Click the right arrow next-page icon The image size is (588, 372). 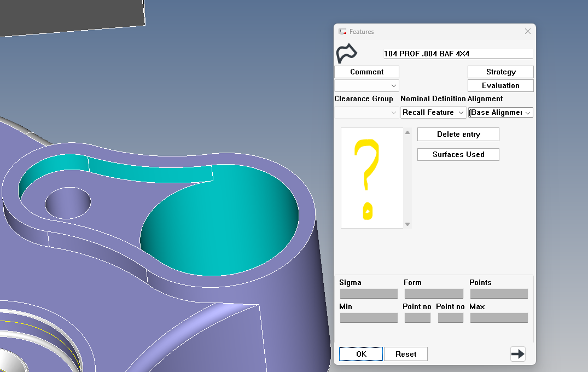coord(517,354)
